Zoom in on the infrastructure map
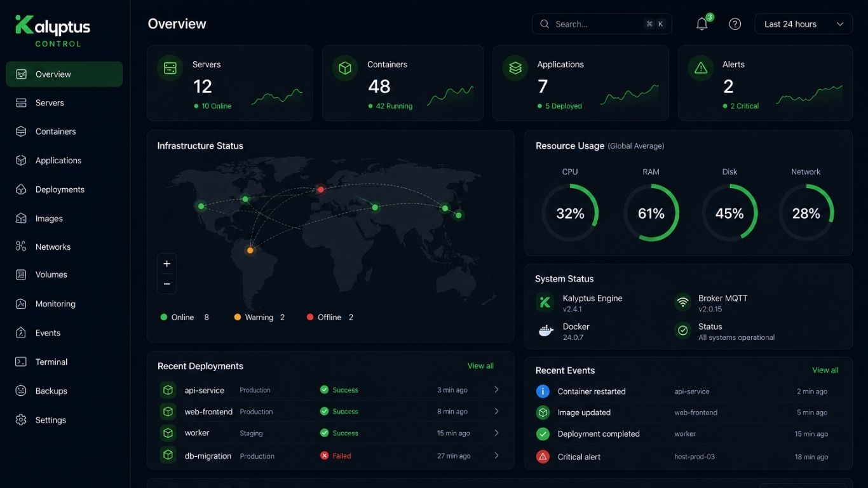This screenshot has height=488, width=868. click(167, 264)
